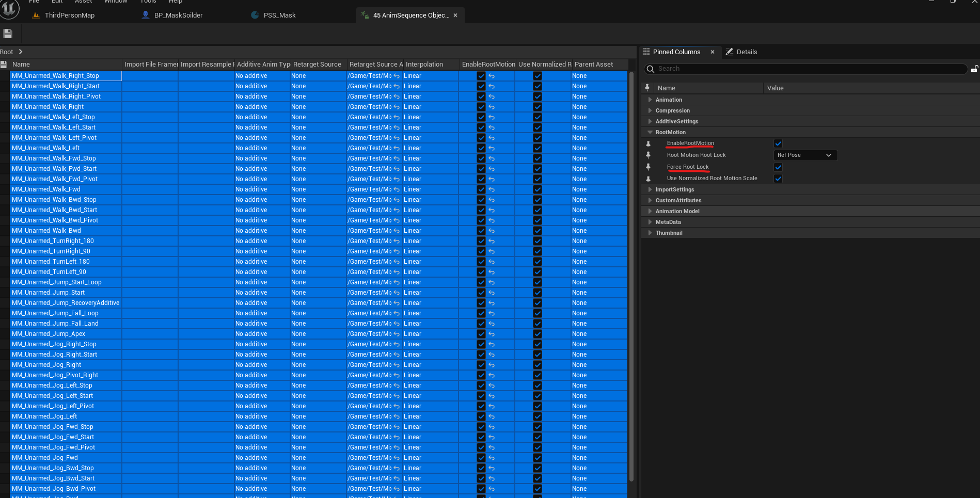Screen dimensions: 980x498
Task: Reset Retarget Source Asset on MM_Unarmed_Walk_Left row
Action: (x=397, y=148)
